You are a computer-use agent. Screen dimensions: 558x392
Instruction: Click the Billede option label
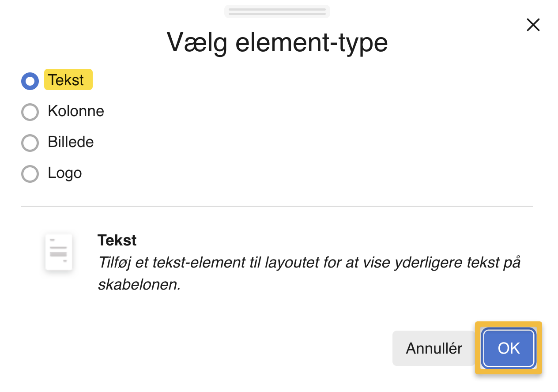(71, 142)
